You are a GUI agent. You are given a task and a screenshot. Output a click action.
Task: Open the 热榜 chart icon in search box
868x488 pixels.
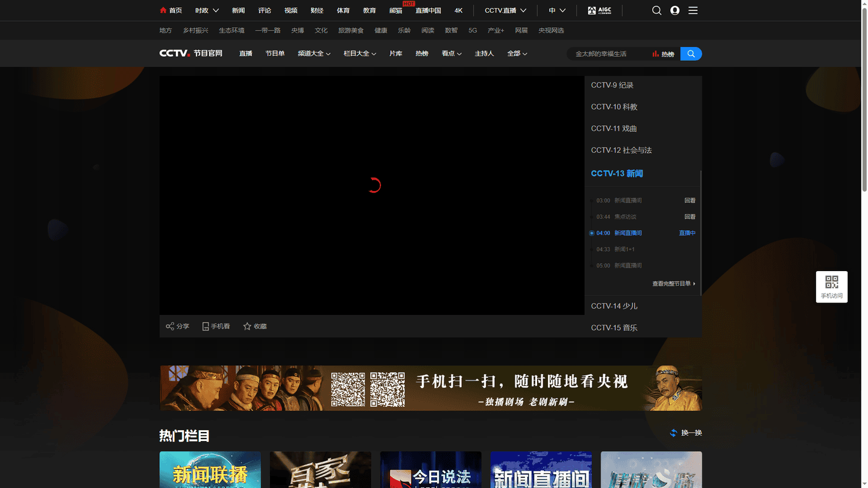(x=663, y=54)
